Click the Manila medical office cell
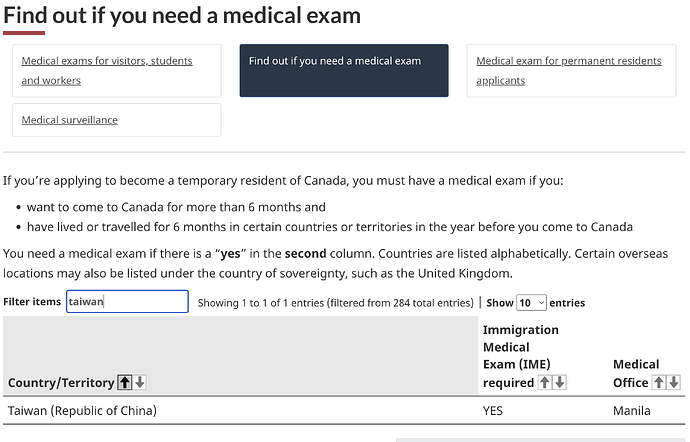Viewport: 690px width, 442px height. click(x=631, y=411)
